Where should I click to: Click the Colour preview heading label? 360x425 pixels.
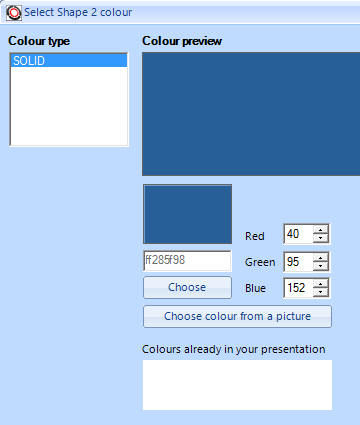[182, 41]
